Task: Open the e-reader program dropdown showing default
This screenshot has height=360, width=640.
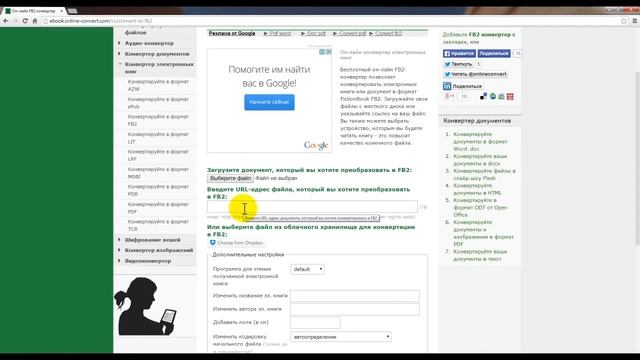Action: [x=307, y=269]
